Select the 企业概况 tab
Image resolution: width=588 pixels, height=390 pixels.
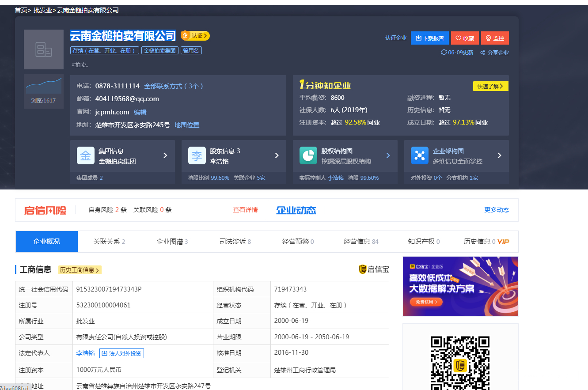tap(47, 242)
